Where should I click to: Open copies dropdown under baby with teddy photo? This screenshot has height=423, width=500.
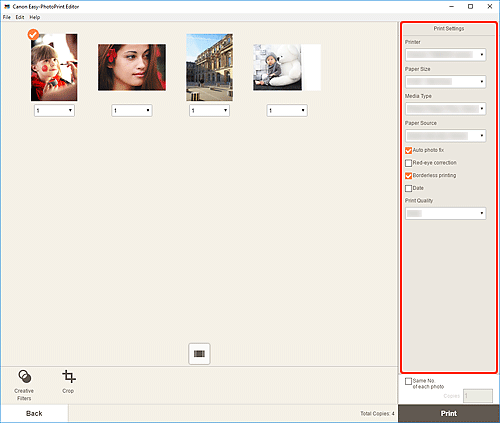[x=287, y=110]
